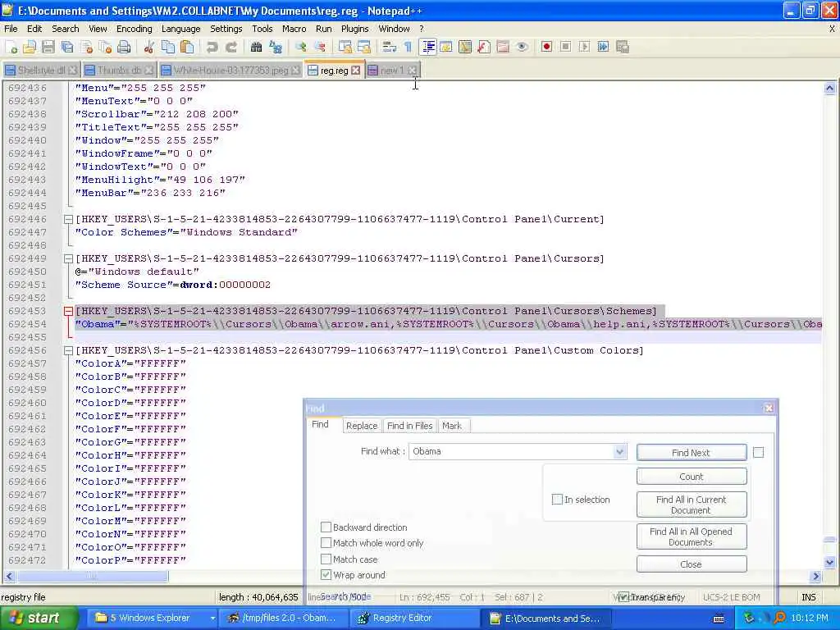Switch to the Thumbs.db document tab
Viewport: 840px width, 630px height.
pos(118,71)
